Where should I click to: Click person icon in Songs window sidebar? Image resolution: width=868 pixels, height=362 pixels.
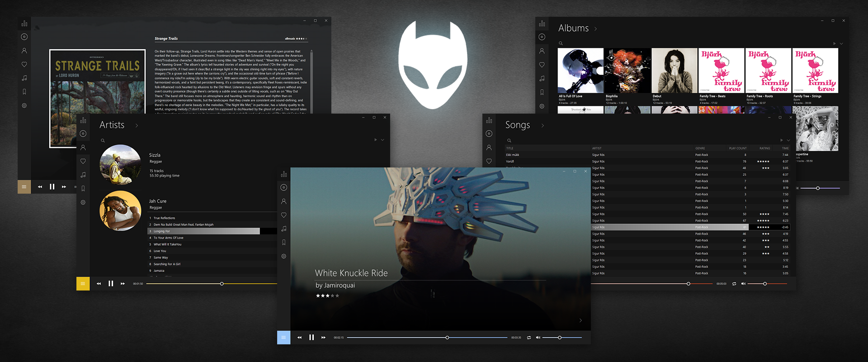(489, 148)
